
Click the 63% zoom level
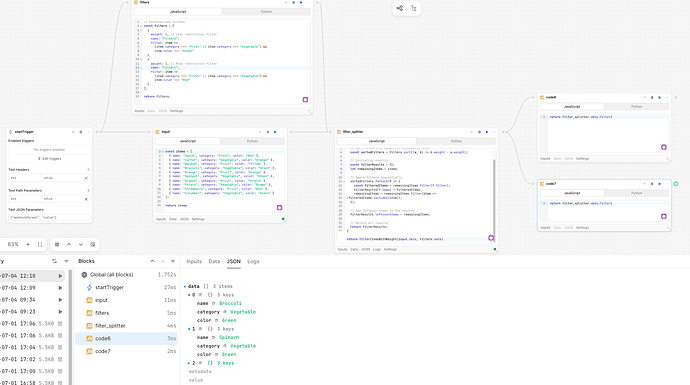coord(13,244)
